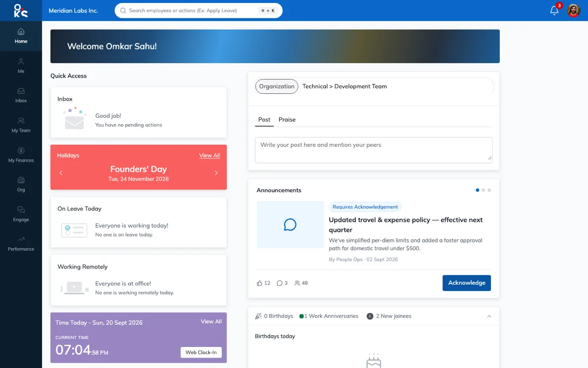The image size is (588, 368).
Task: Open My Team in the sidebar
Action: coord(21,125)
